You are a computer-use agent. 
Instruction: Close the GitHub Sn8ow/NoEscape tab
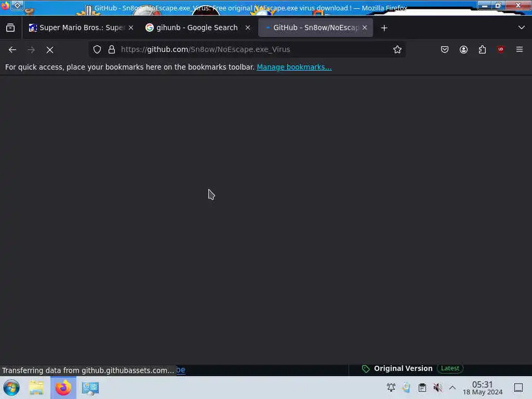365,28
